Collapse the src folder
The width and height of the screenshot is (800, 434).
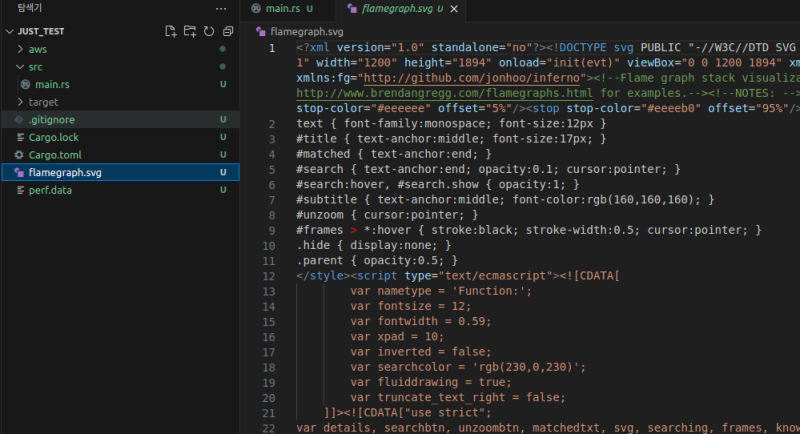click(x=21, y=67)
